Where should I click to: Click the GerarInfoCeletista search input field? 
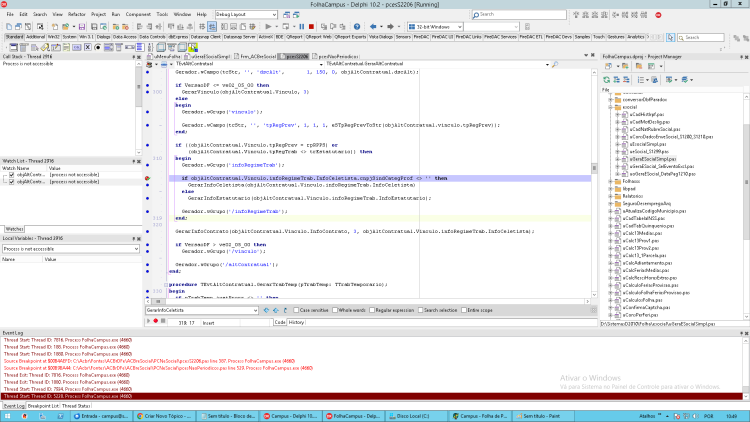[x=202, y=310]
